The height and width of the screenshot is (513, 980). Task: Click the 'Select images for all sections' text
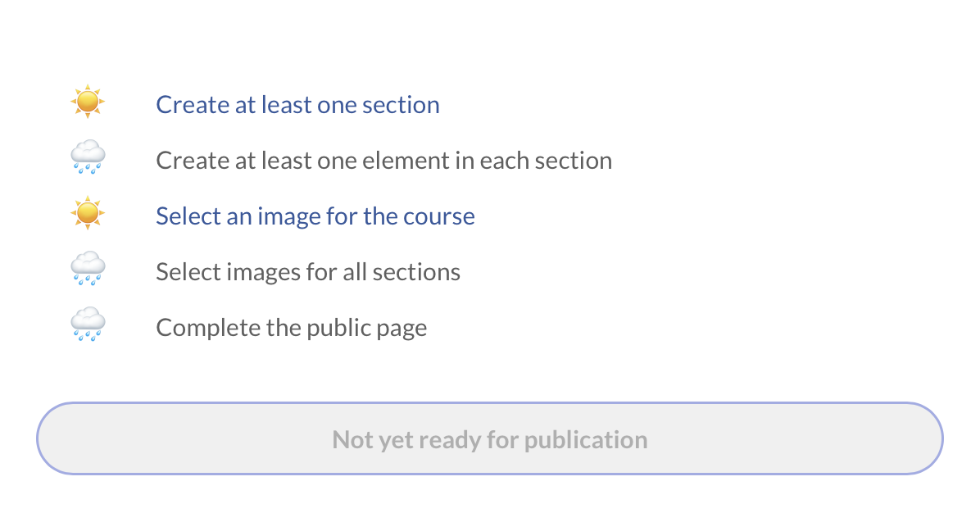(308, 272)
